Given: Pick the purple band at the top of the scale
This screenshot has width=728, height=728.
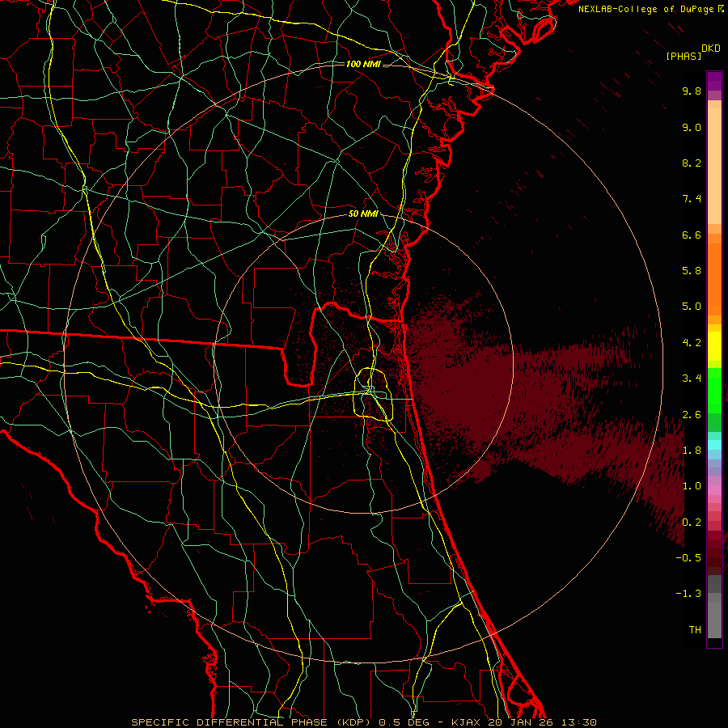Looking at the screenshot, I should [714, 81].
